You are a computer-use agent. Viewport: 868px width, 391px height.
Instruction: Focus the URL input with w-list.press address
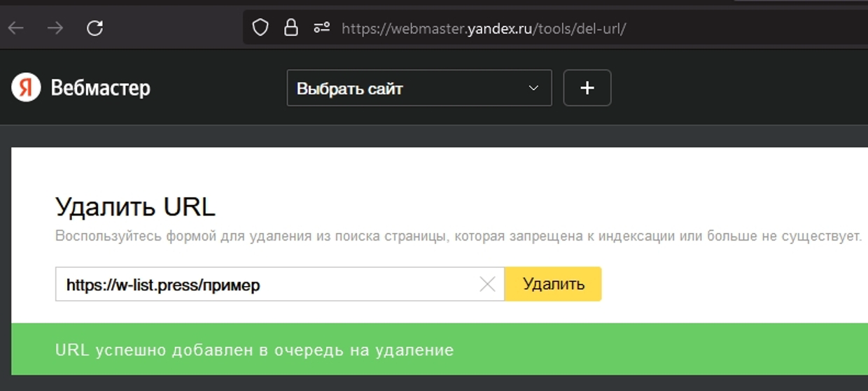266,285
